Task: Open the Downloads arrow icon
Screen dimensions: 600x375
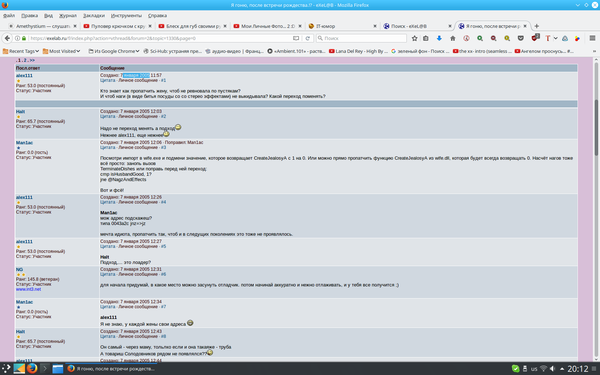Action: 439,38
